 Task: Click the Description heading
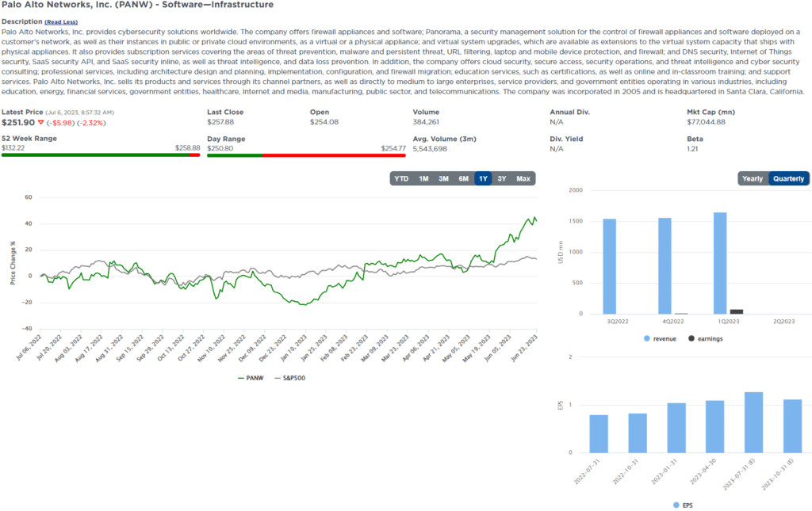(21, 21)
